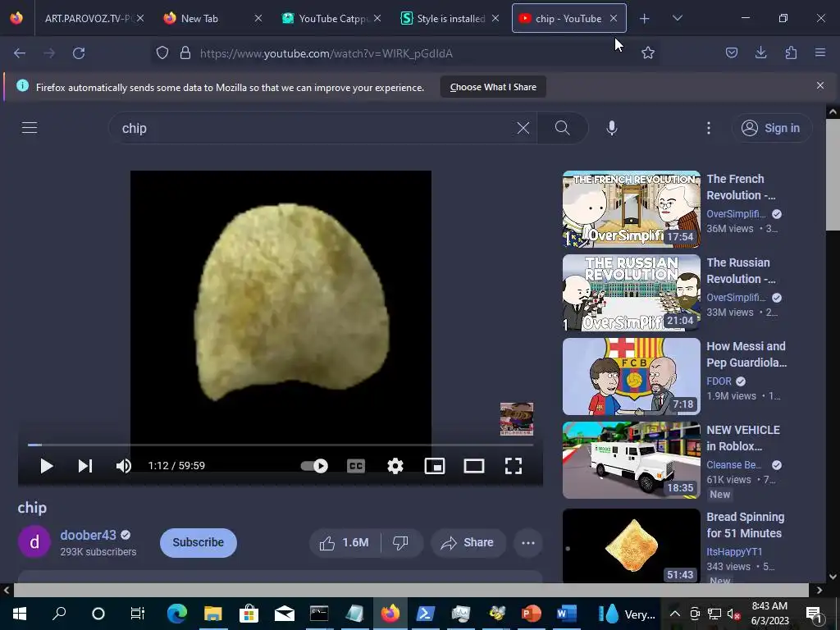Toggle the autoplay switch

pos(314,466)
